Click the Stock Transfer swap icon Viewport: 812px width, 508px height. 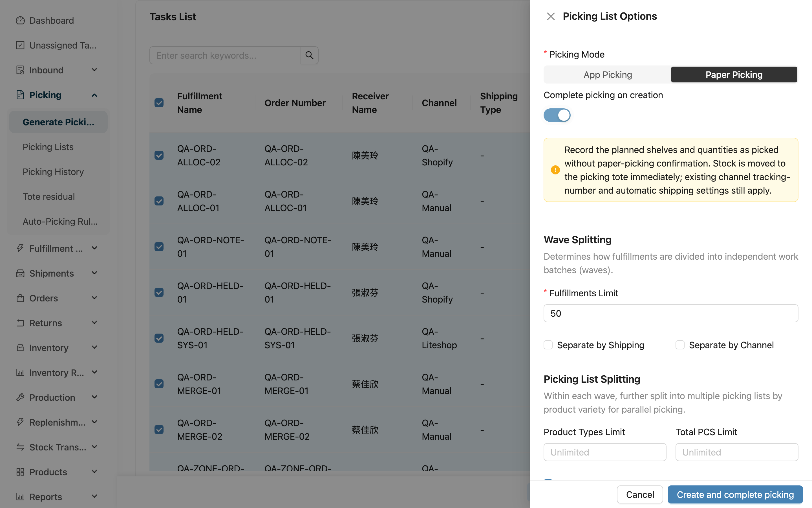(20, 447)
